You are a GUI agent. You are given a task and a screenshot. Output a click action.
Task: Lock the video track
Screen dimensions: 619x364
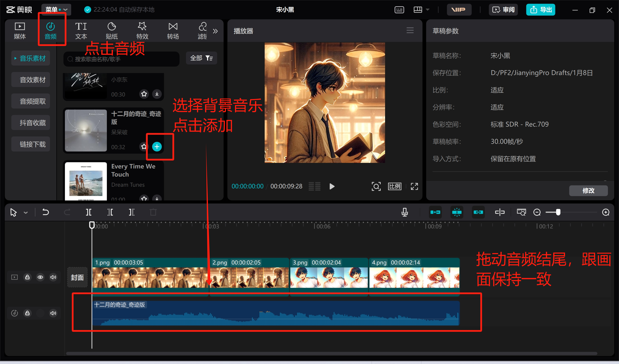click(x=28, y=277)
